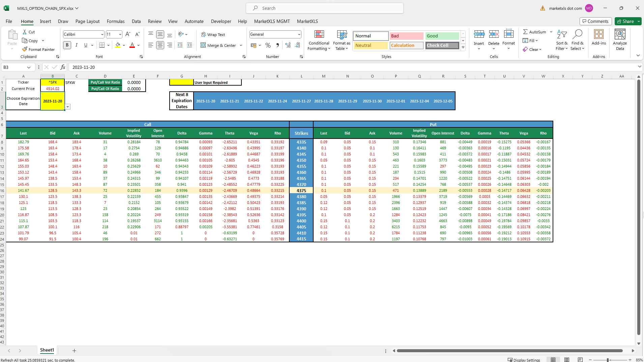Click the Increase Indent icon
The width and height of the screenshot is (644, 362).
189,45
